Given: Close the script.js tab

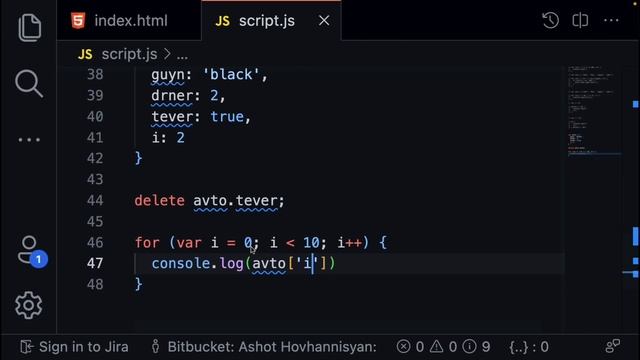Looking at the screenshot, I should point(324,20).
